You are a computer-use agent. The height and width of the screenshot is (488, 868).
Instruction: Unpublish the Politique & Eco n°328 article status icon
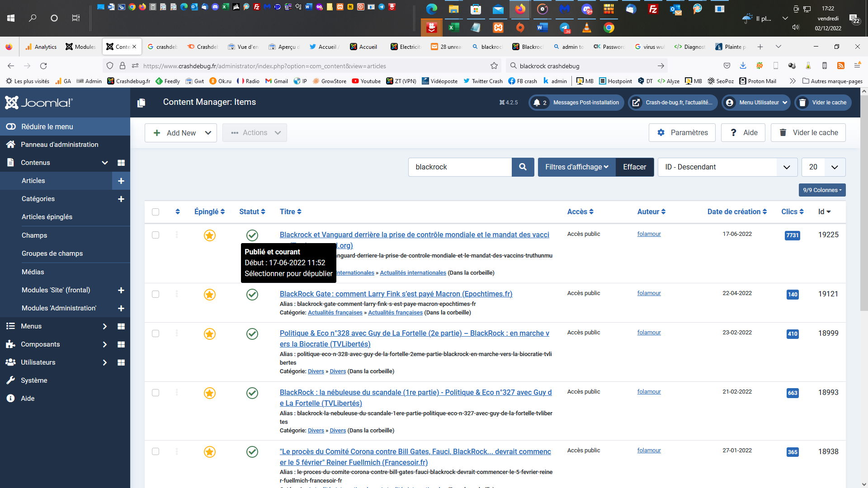coord(252,334)
